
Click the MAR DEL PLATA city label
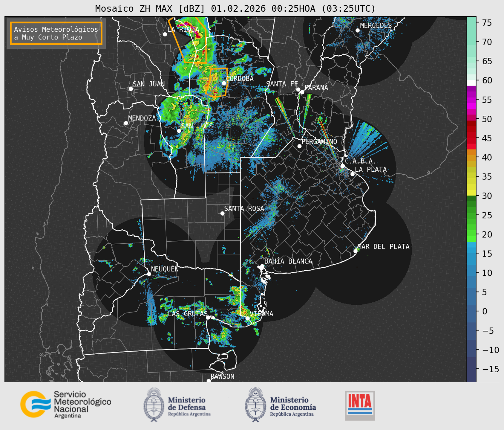point(383,246)
